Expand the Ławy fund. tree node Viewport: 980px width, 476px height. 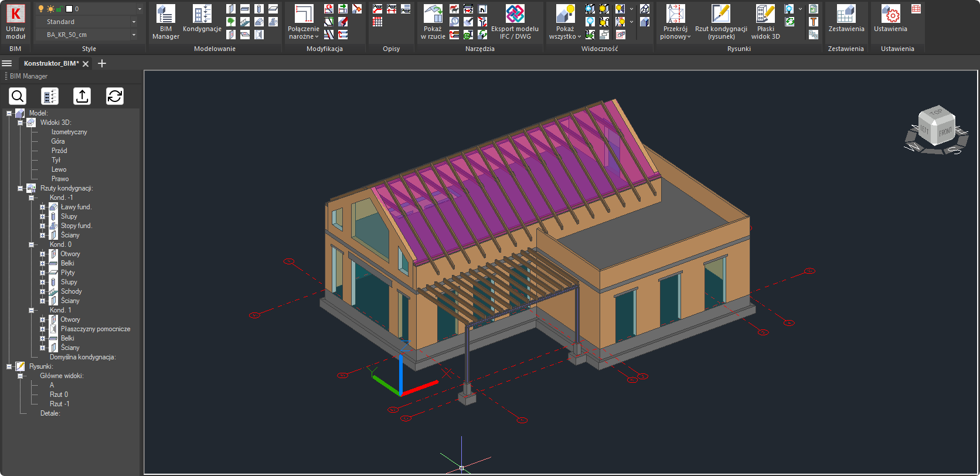tap(42, 207)
